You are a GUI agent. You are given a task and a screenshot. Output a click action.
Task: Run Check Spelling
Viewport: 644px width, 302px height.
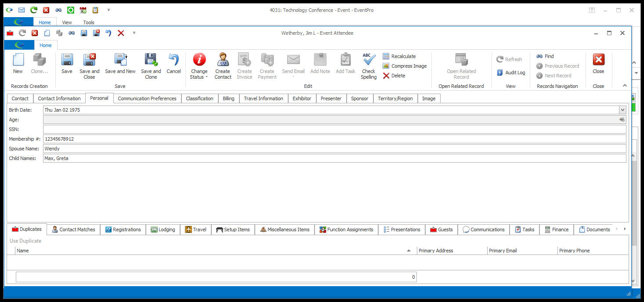click(369, 66)
